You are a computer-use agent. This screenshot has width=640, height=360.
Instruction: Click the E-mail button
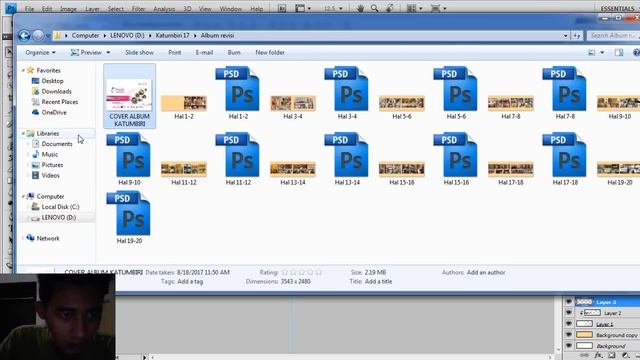coord(204,53)
